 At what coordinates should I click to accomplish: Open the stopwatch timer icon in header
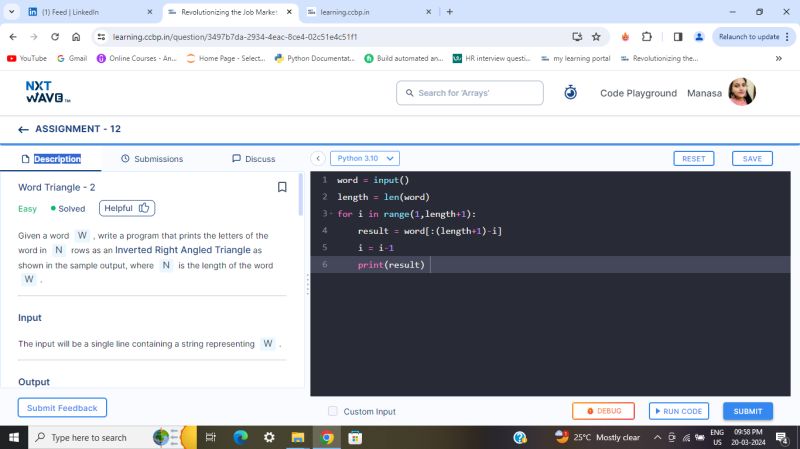pyautogui.click(x=570, y=93)
